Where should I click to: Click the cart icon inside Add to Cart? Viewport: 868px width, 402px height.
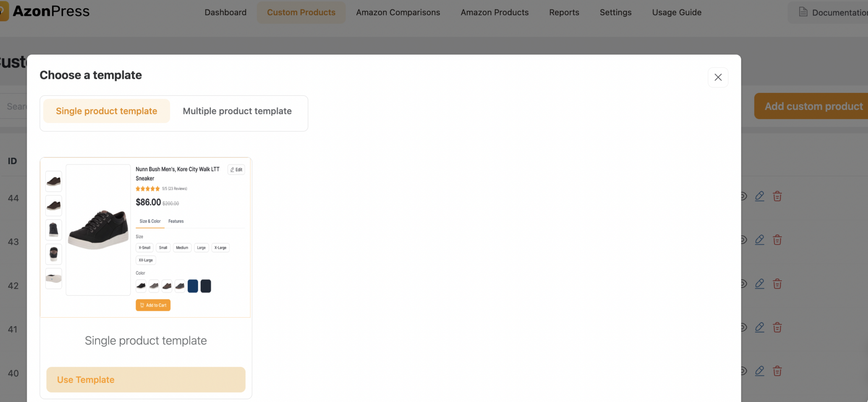click(143, 305)
